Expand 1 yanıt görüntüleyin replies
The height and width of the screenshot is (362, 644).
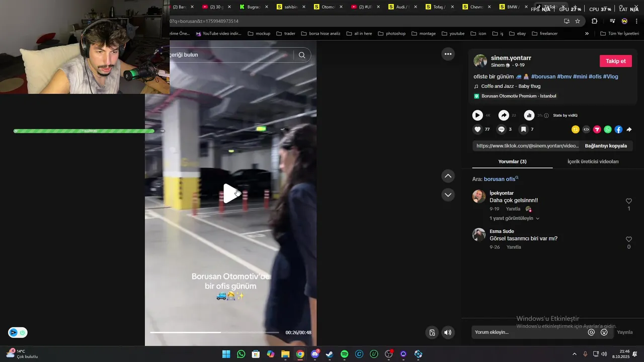(x=514, y=218)
